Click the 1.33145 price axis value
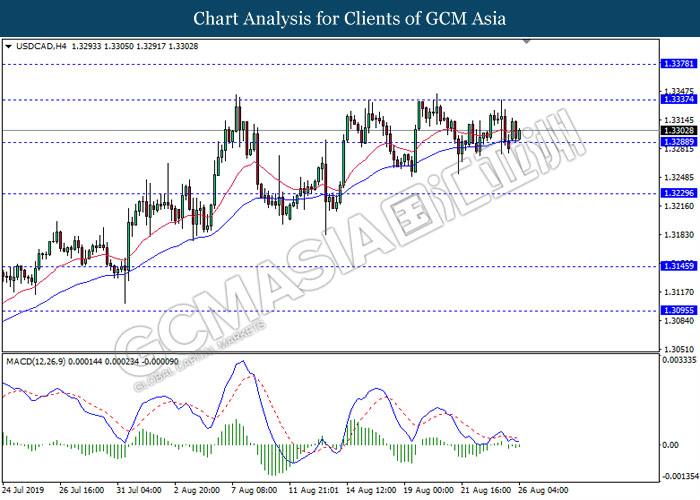 679,120
